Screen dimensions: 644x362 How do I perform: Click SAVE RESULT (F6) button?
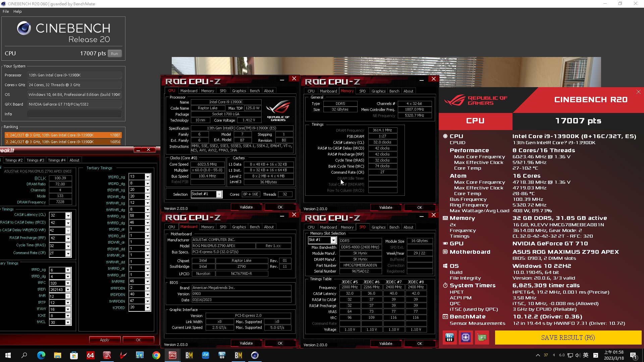568,338
